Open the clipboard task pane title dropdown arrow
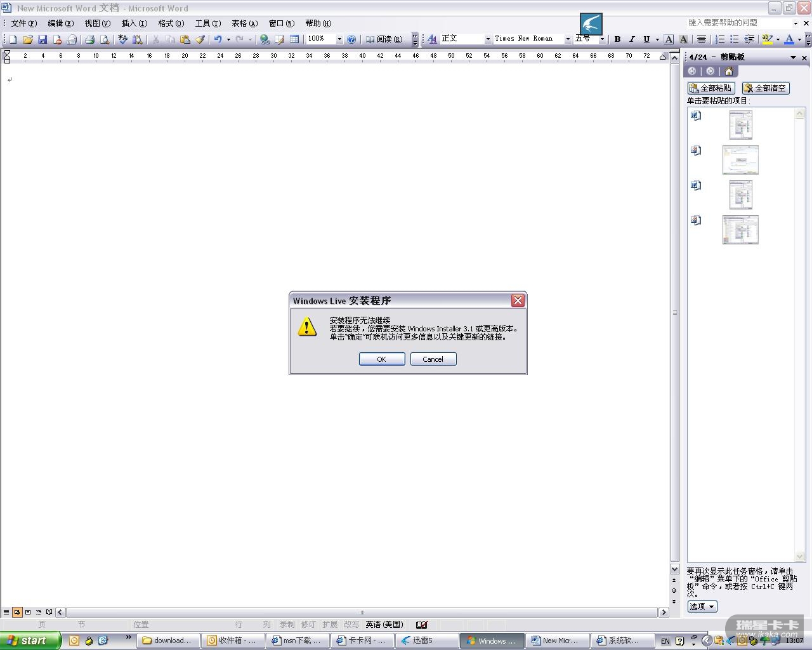Screen dimensions: 812x650 click(793, 58)
